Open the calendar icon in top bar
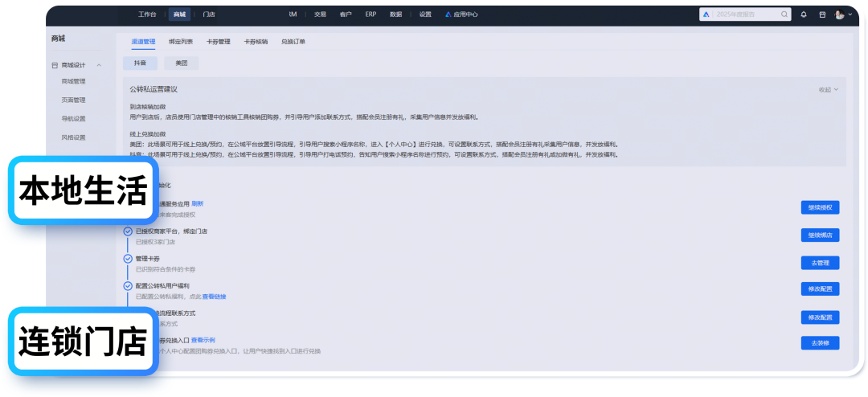868x397 pixels. pos(822,14)
